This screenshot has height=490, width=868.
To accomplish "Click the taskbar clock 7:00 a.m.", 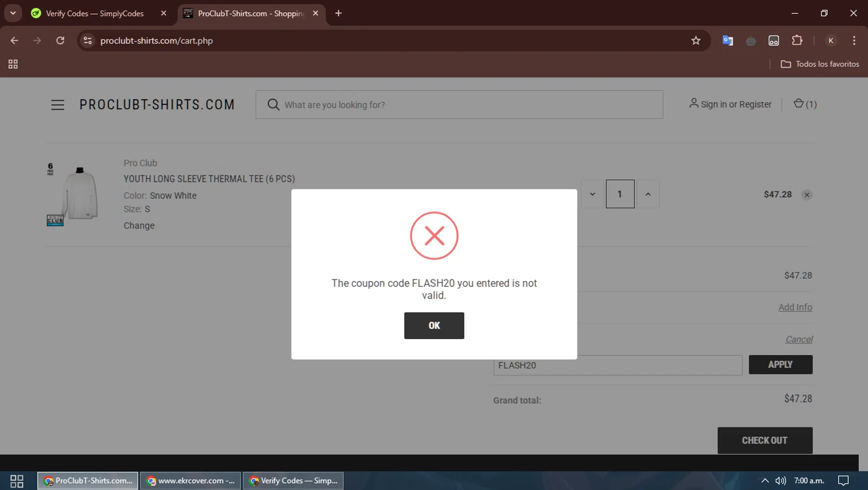I will (809, 481).
